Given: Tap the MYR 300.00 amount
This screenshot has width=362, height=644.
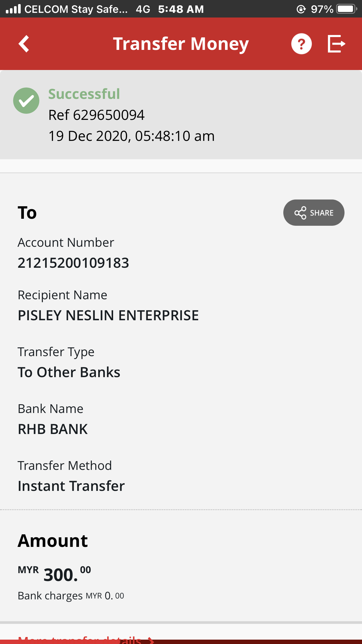Looking at the screenshot, I should (55, 574).
